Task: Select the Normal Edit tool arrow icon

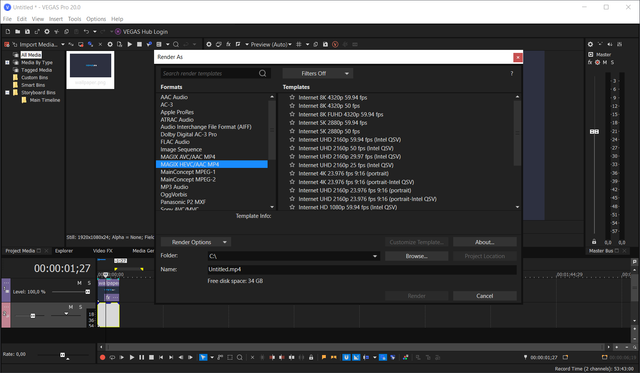Action: (203, 357)
